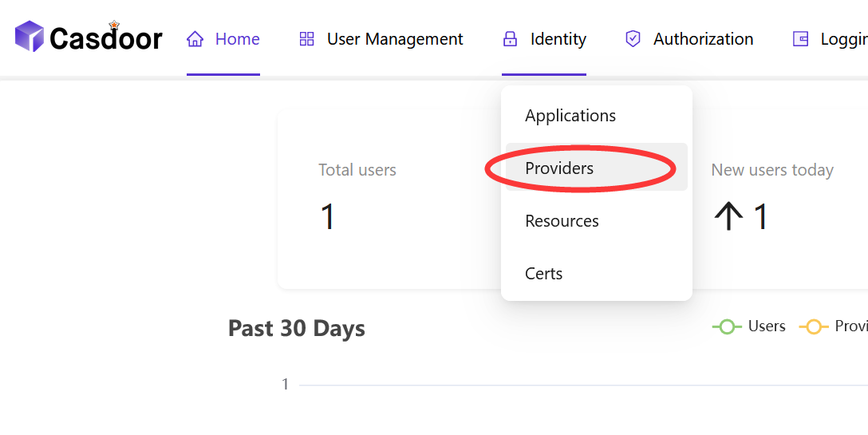Viewport: 868px width, 435px height.
Task: Click the padlock icon beside Identity
Action: click(511, 39)
